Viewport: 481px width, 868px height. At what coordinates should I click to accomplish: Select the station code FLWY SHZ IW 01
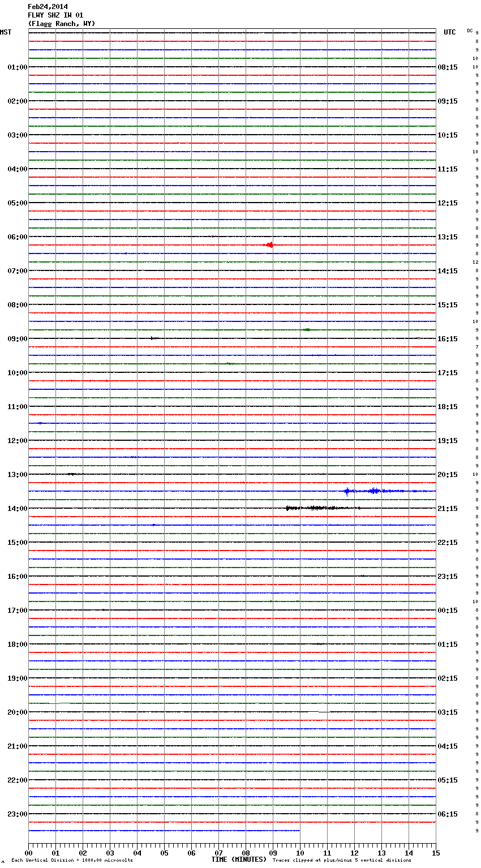[x=55, y=15]
